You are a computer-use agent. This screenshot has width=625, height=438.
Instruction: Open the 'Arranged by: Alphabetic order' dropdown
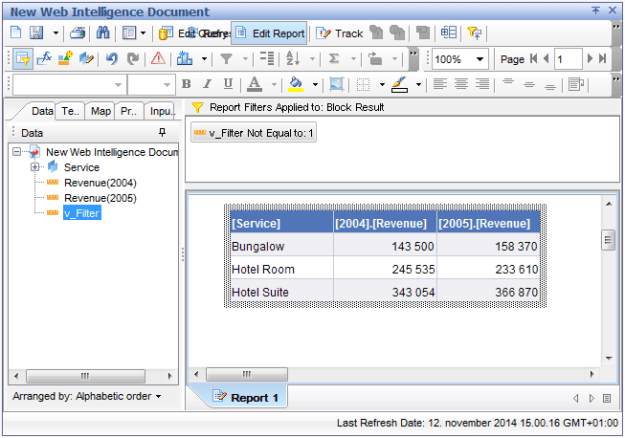point(85,396)
